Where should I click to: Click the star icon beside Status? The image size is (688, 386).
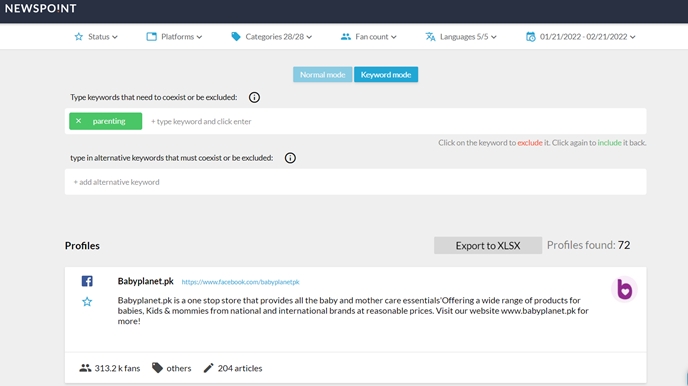[x=79, y=37]
